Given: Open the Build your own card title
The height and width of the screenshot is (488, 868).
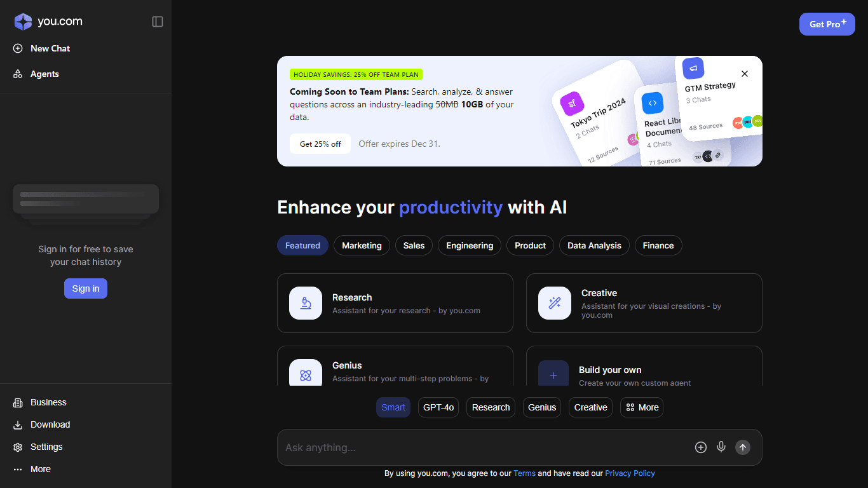Looking at the screenshot, I should [610, 370].
